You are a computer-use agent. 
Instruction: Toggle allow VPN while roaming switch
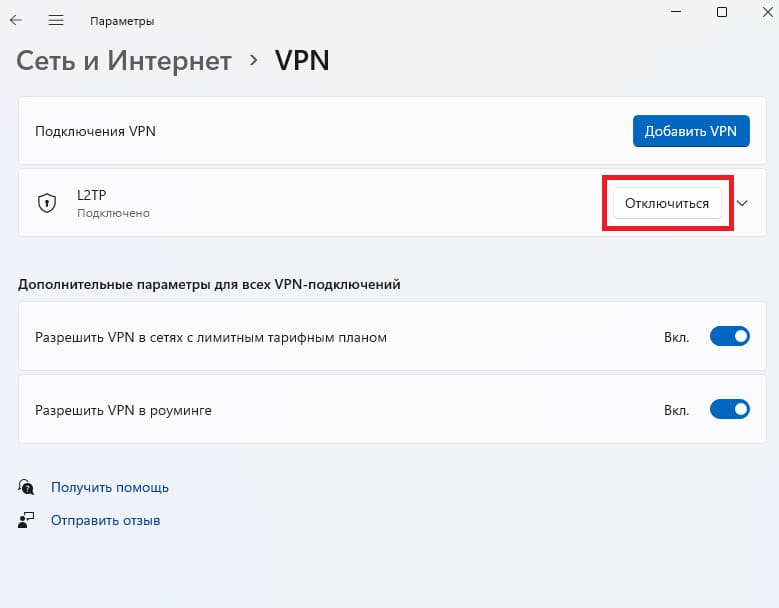[729, 409]
